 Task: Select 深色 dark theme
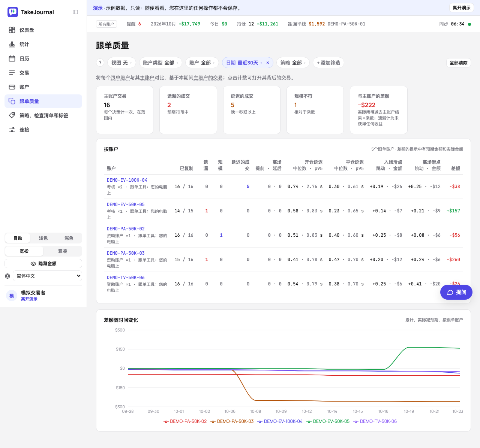69,238
